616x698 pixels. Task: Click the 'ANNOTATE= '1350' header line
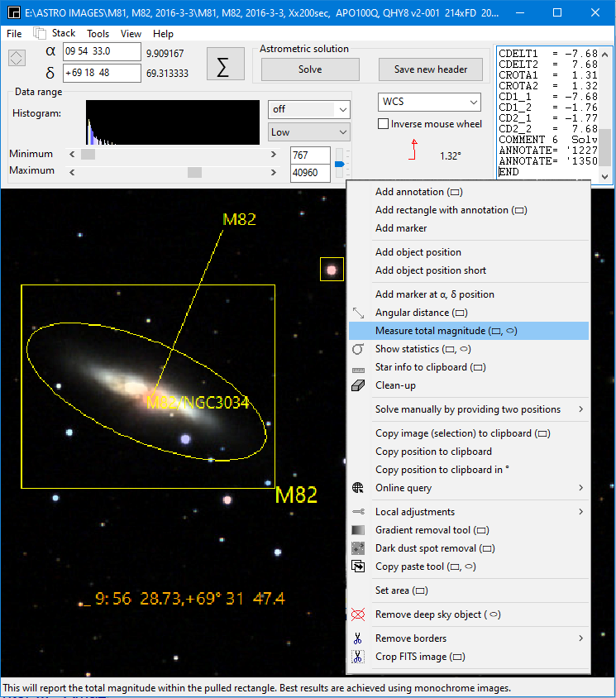point(548,161)
